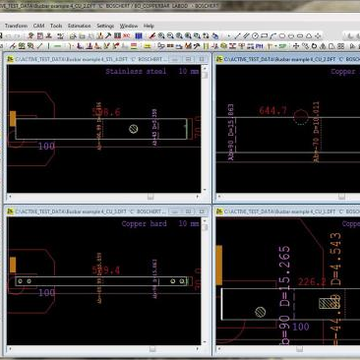Click the horizontal scrollbar thumb in Copper hard window

(x=152, y=349)
